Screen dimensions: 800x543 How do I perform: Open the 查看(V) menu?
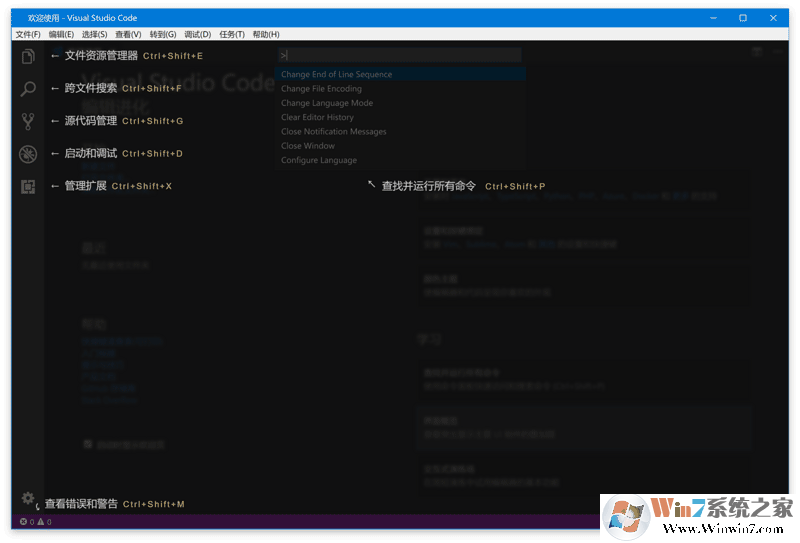128,34
